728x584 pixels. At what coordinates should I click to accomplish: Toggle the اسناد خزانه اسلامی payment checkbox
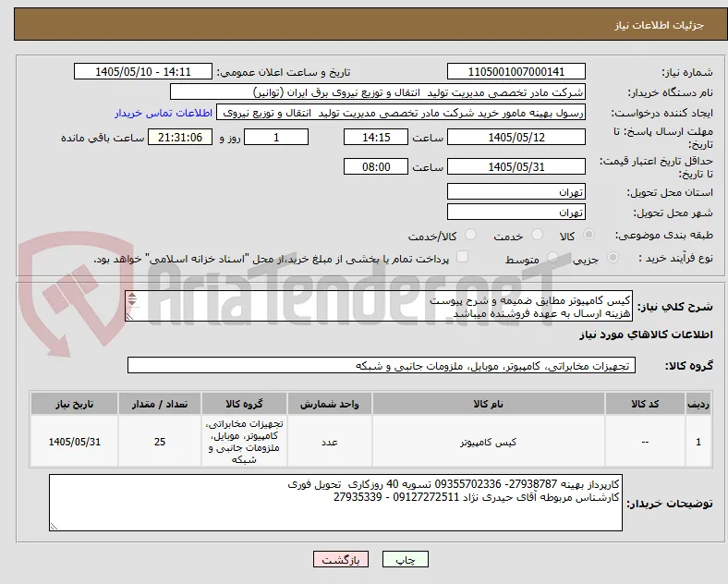(x=462, y=257)
